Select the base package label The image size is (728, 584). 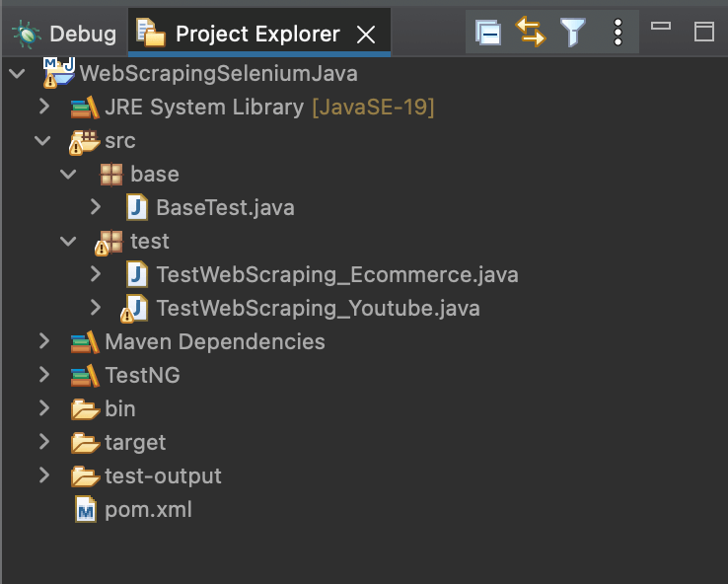tap(155, 174)
